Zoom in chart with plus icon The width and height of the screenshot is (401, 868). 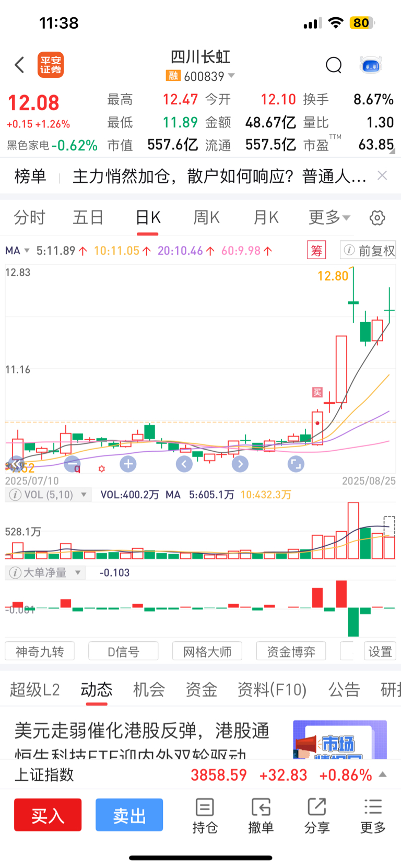128,464
